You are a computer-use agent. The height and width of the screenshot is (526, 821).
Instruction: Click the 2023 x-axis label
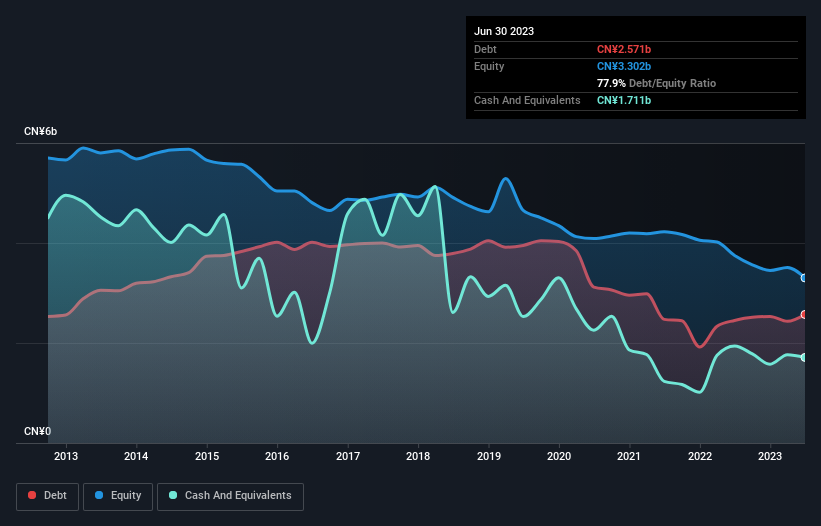770,456
